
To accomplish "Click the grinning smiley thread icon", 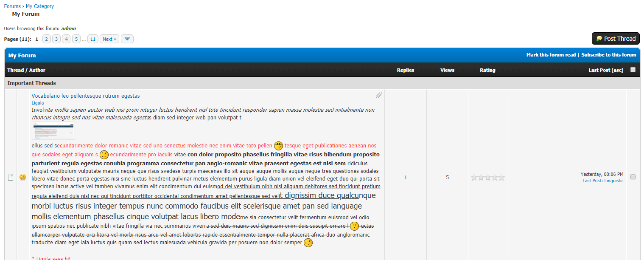I will pyautogui.click(x=23, y=177).
